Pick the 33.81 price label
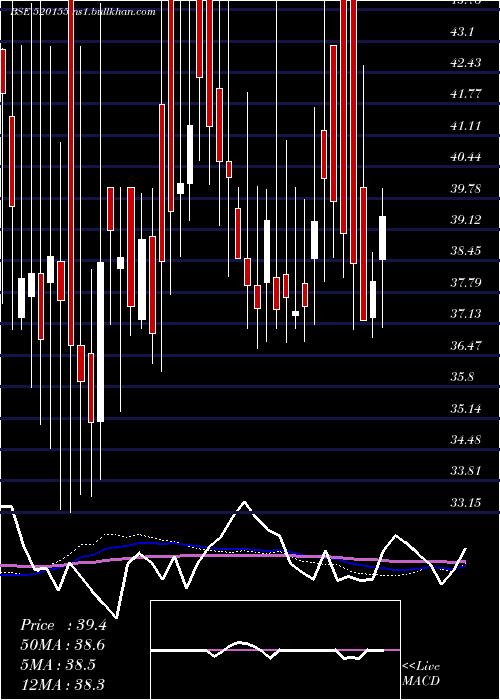The width and height of the screenshot is (500, 700). [x=466, y=471]
